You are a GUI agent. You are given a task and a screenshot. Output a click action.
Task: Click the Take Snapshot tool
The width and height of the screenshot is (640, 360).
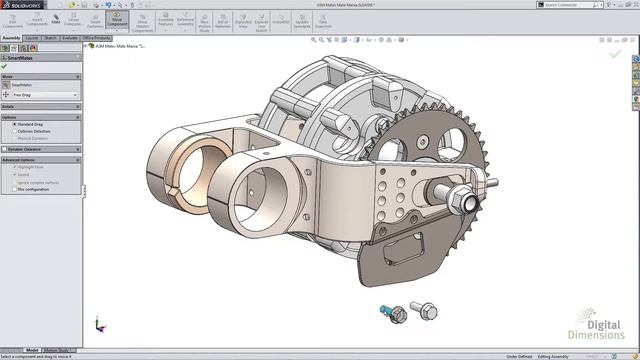point(323,22)
